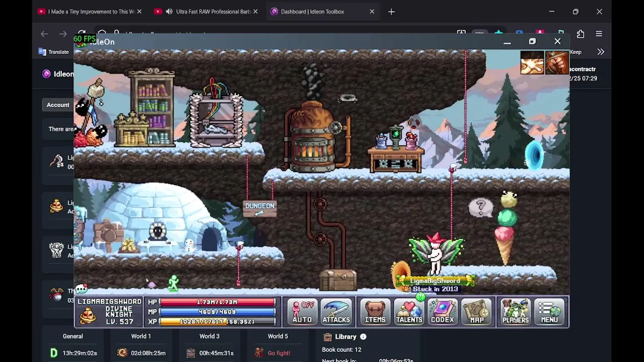Click the Library heading
644x362 pixels.
(346, 337)
